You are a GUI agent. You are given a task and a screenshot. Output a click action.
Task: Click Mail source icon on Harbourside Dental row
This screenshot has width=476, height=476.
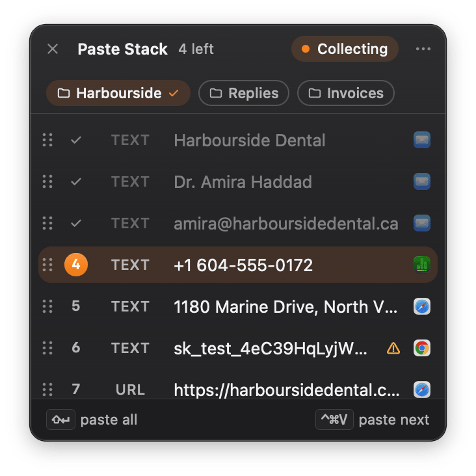tap(422, 140)
